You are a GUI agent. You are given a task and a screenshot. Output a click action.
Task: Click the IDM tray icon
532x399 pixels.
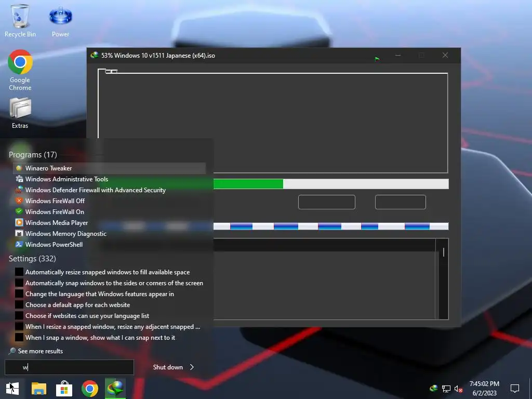coord(434,388)
